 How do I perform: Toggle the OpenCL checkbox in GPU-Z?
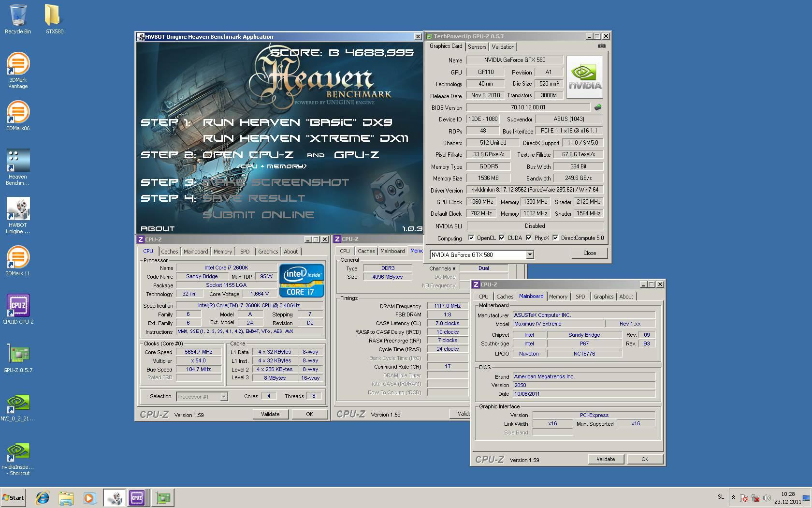[471, 238]
